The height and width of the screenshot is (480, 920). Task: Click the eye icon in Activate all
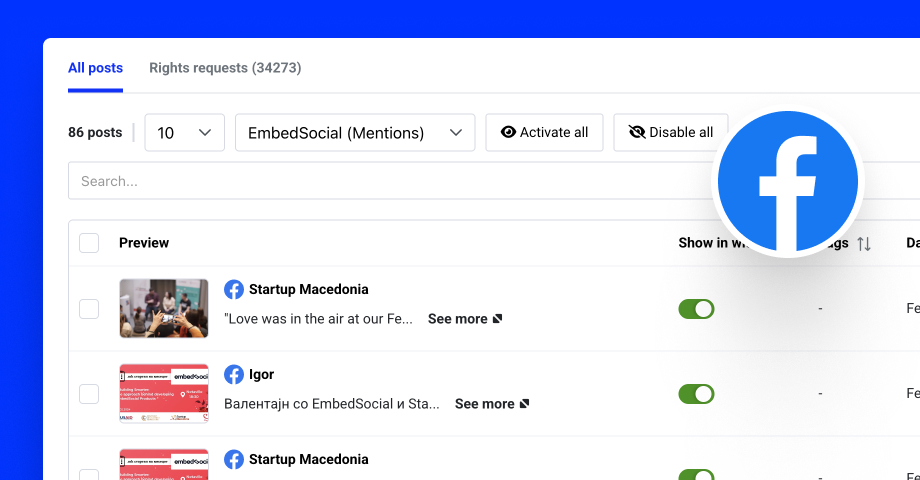508,132
